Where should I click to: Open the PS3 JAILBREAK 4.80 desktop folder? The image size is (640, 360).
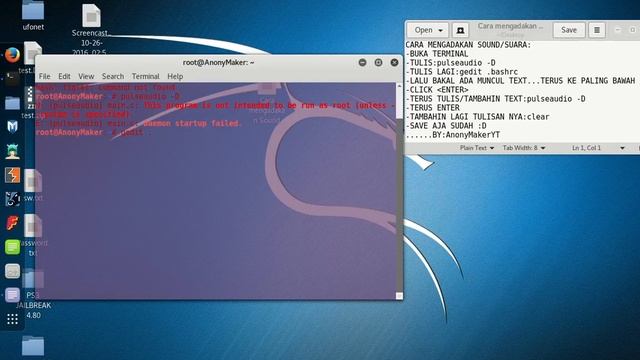33,295
